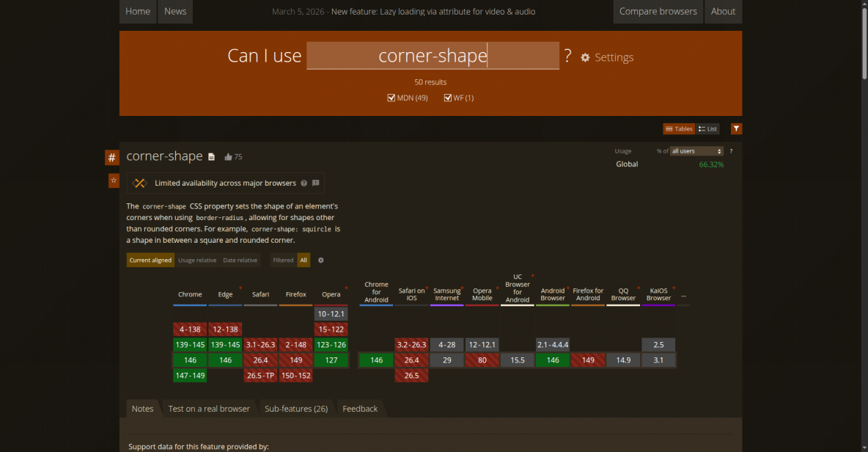Click Opera Mobile 80 cell
This screenshot has width=868, height=452.
(482, 360)
